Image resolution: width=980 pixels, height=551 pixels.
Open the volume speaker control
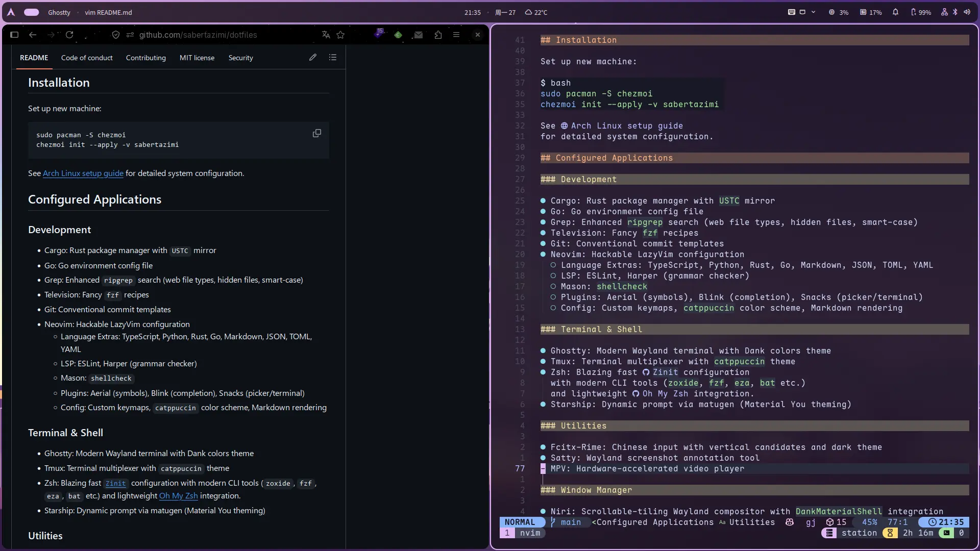pos(967,12)
